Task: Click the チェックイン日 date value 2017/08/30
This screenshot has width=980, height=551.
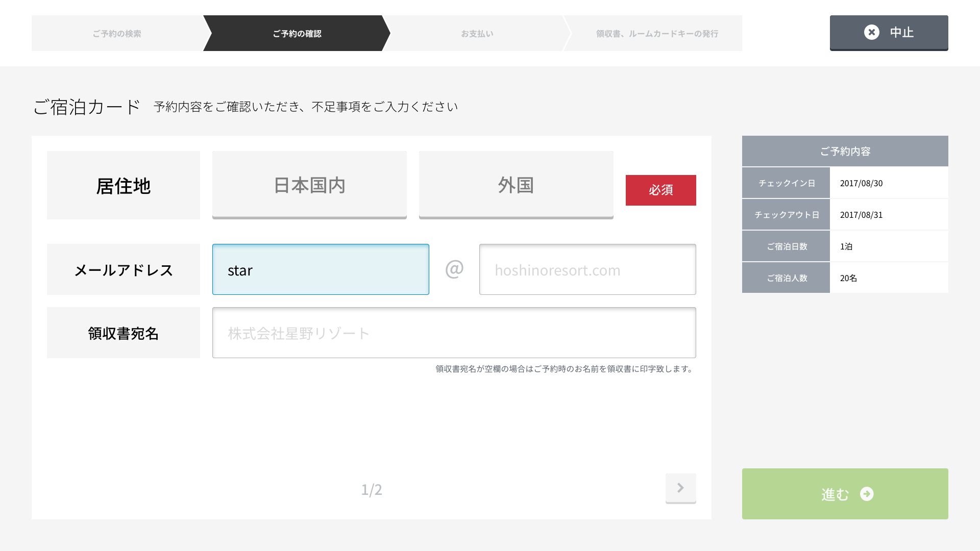Action: 861,183
